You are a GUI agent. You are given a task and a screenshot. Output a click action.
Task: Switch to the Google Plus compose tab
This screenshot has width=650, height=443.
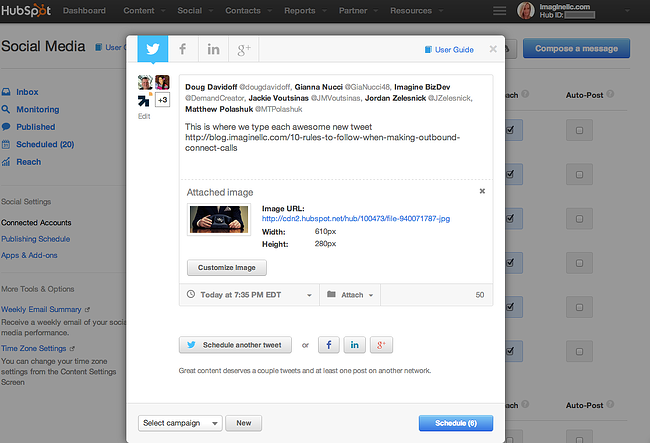[244, 49]
